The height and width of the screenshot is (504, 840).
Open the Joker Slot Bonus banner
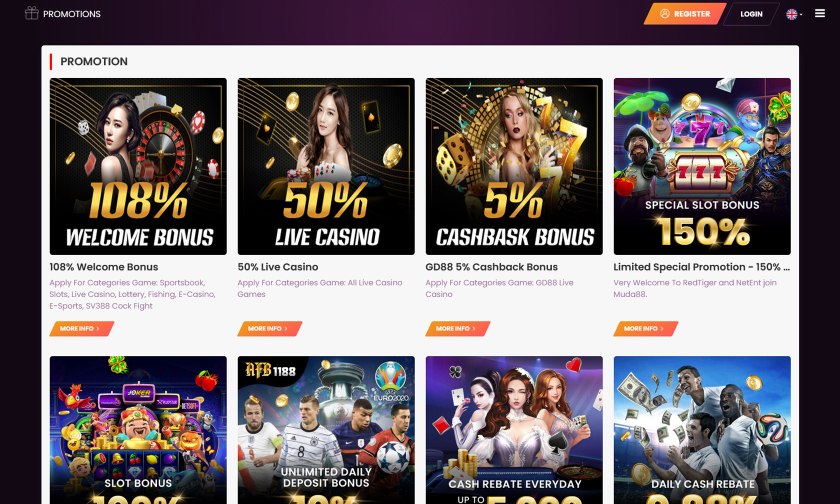pyautogui.click(x=138, y=430)
